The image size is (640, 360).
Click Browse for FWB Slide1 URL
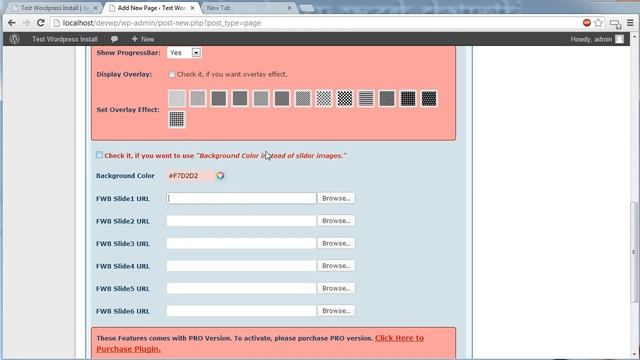(x=336, y=198)
